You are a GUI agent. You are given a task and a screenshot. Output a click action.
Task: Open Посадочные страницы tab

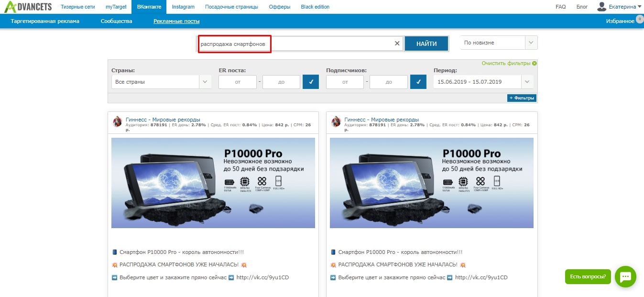(231, 7)
